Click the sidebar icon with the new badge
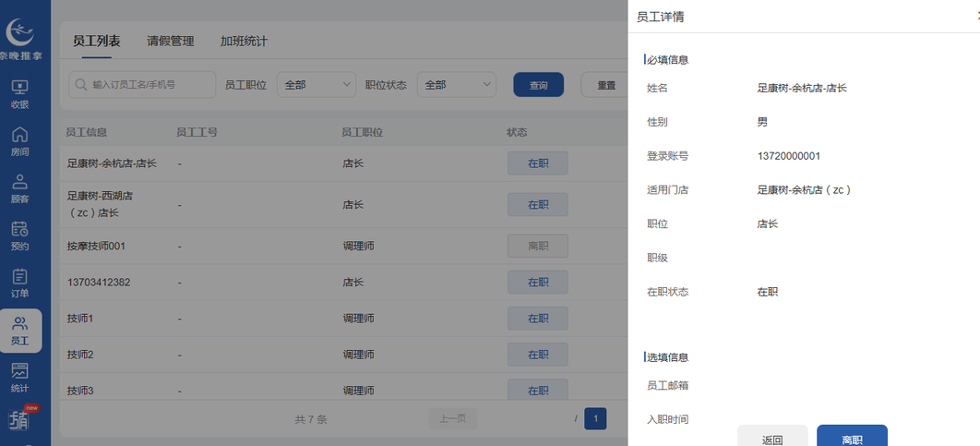 tap(20, 419)
